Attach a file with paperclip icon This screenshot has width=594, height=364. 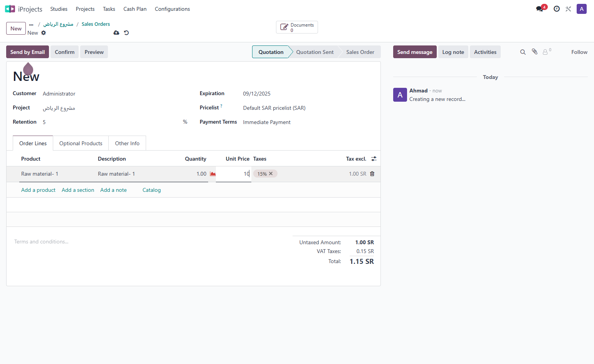point(535,52)
